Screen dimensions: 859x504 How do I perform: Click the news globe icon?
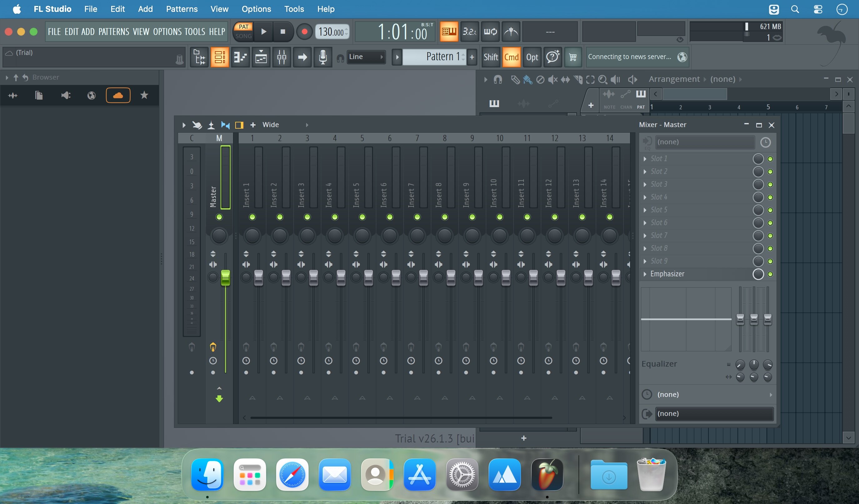[682, 57]
